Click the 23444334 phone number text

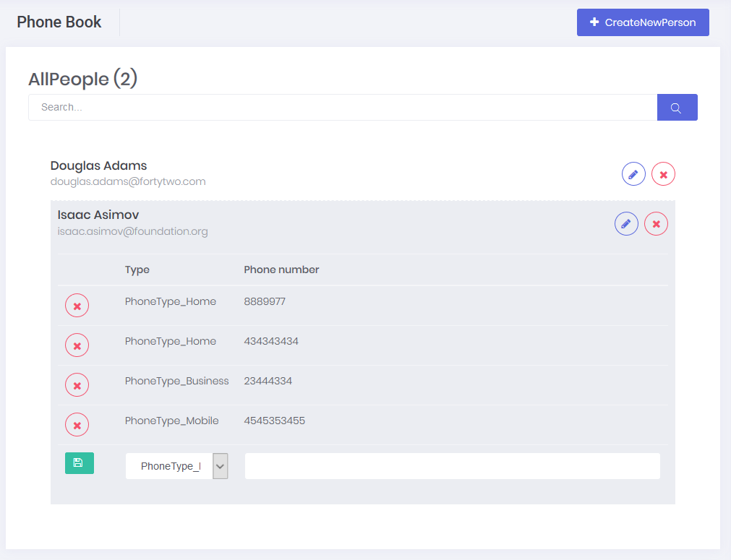tap(268, 381)
